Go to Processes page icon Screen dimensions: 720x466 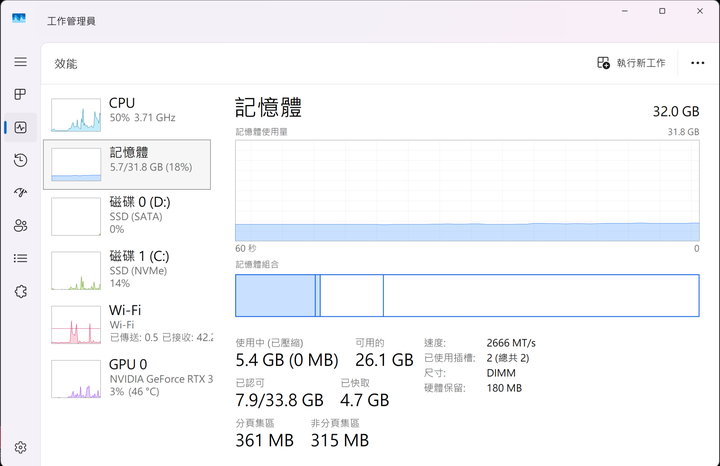click(20, 94)
